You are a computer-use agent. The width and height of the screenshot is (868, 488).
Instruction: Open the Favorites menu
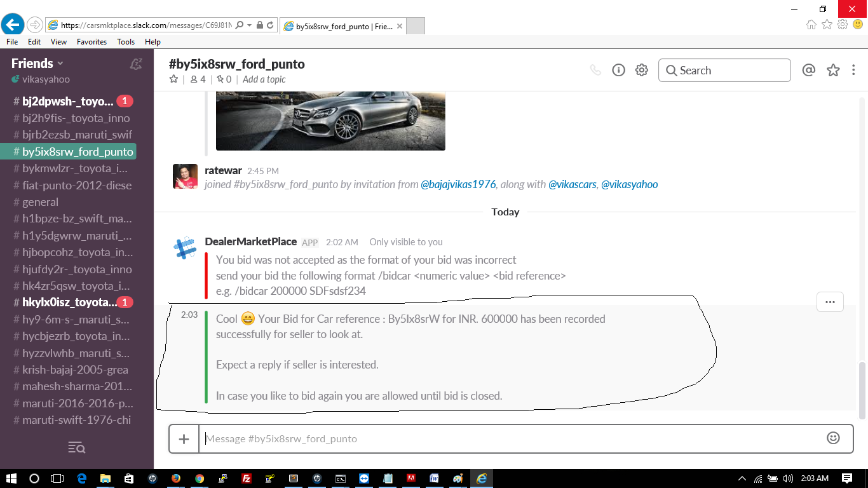(92, 42)
